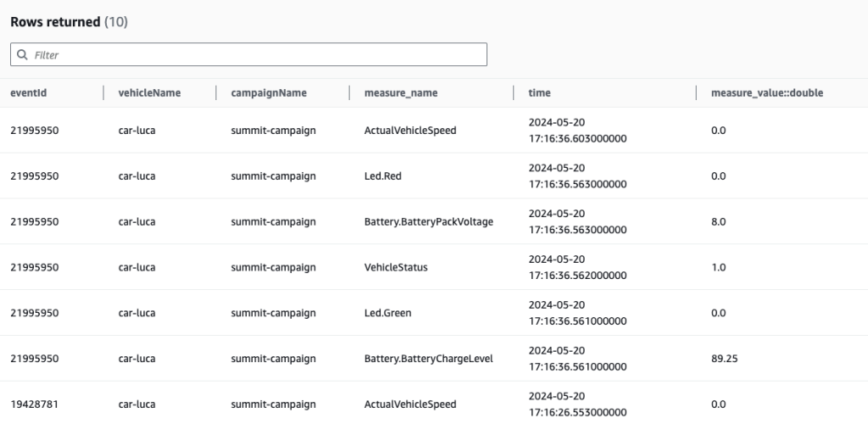Select summit-campaign in the Battery.BatteryPackVoltage row

click(274, 221)
